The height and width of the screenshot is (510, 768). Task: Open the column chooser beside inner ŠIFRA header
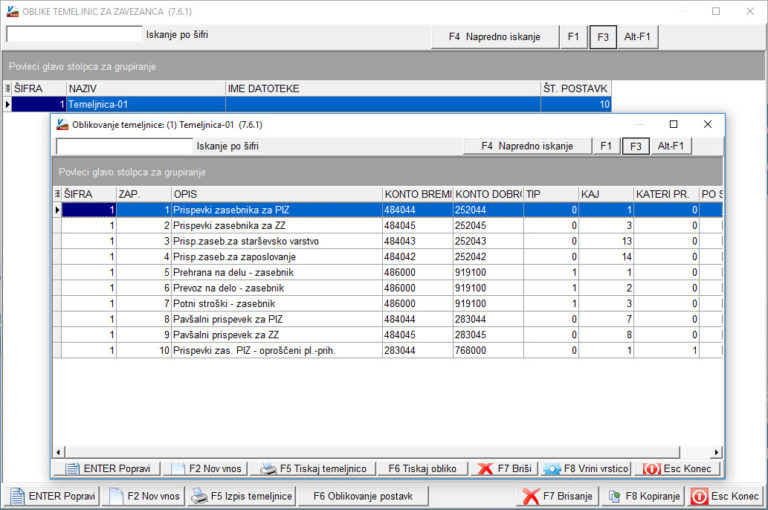(x=57, y=193)
